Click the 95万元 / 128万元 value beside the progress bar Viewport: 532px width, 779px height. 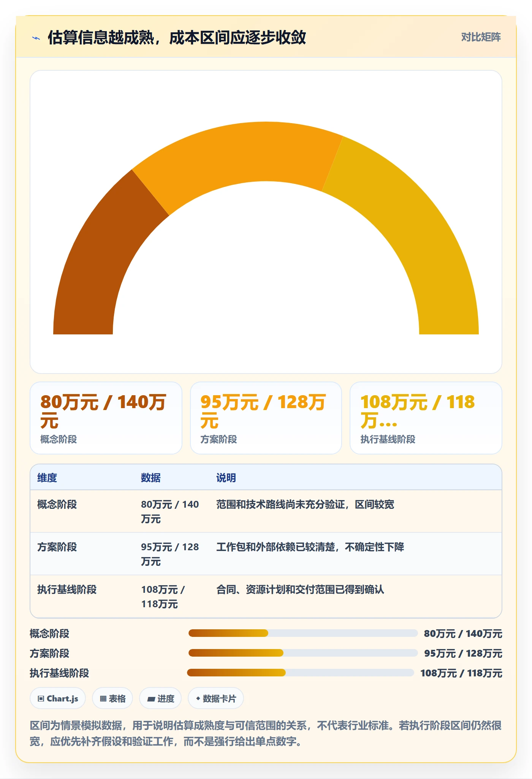click(x=463, y=653)
